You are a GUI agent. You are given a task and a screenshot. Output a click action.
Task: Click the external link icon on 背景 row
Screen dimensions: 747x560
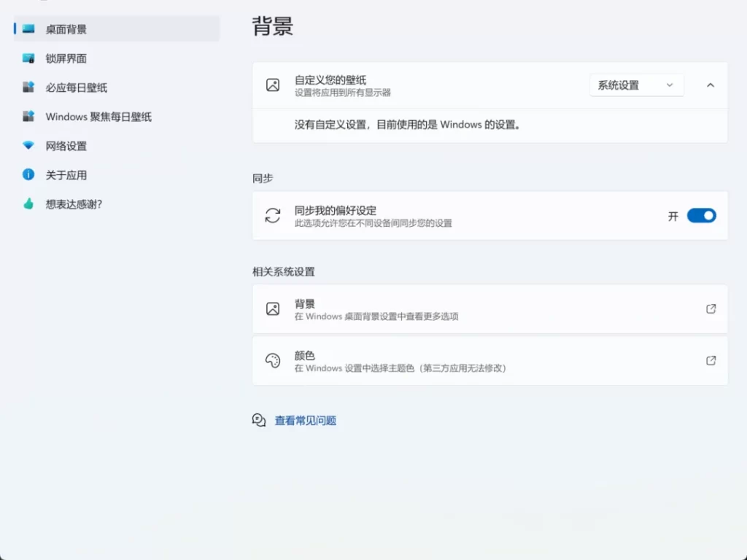tap(711, 308)
